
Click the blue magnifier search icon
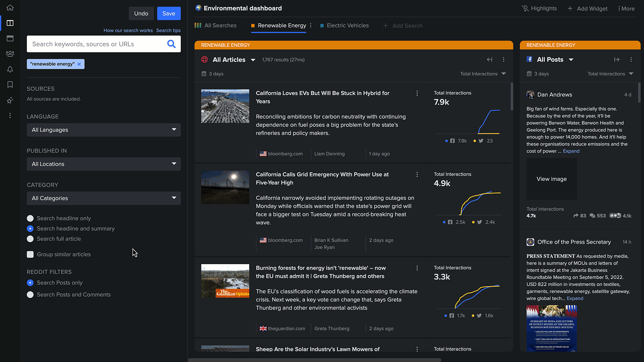point(171,44)
